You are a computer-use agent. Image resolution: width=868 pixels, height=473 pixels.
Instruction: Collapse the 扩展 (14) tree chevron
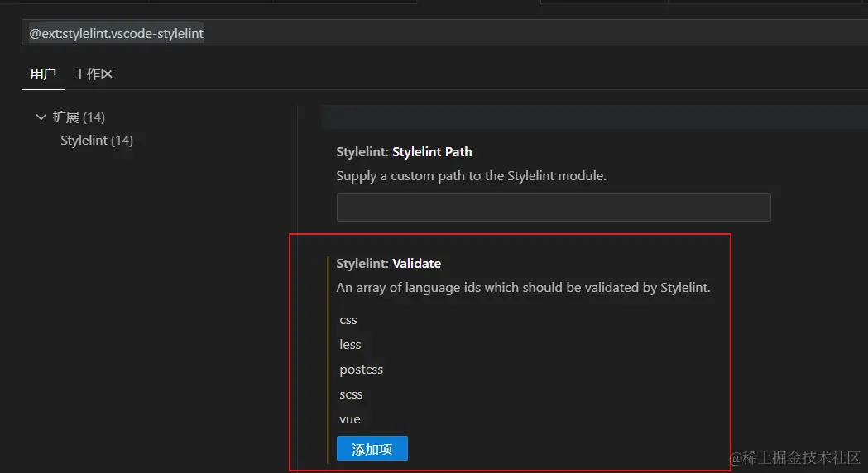tap(41, 117)
